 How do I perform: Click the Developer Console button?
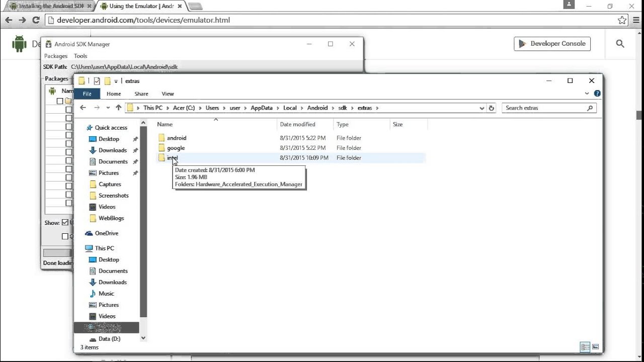click(552, 44)
